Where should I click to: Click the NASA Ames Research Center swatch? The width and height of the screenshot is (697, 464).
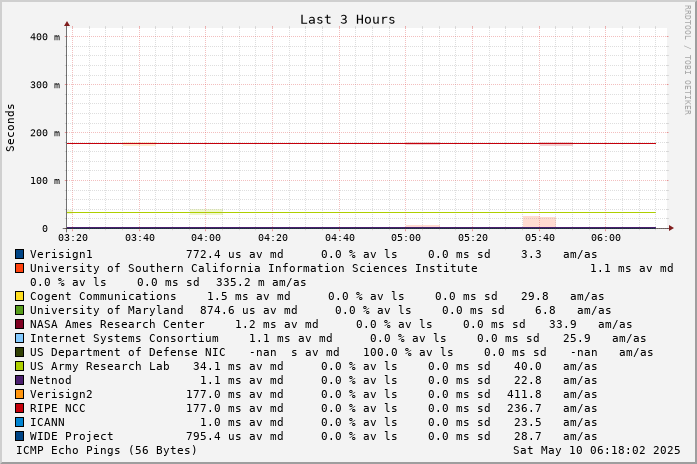pyautogui.click(x=19, y=324)
